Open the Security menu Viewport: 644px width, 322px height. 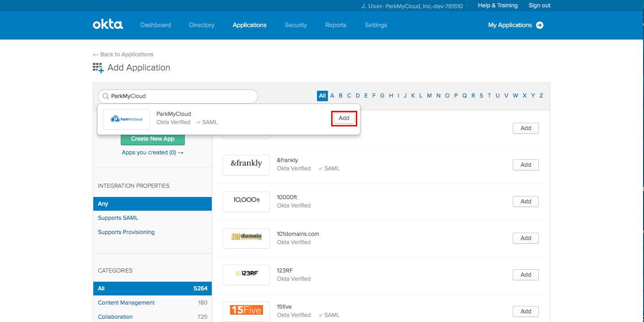pos(296,25)
